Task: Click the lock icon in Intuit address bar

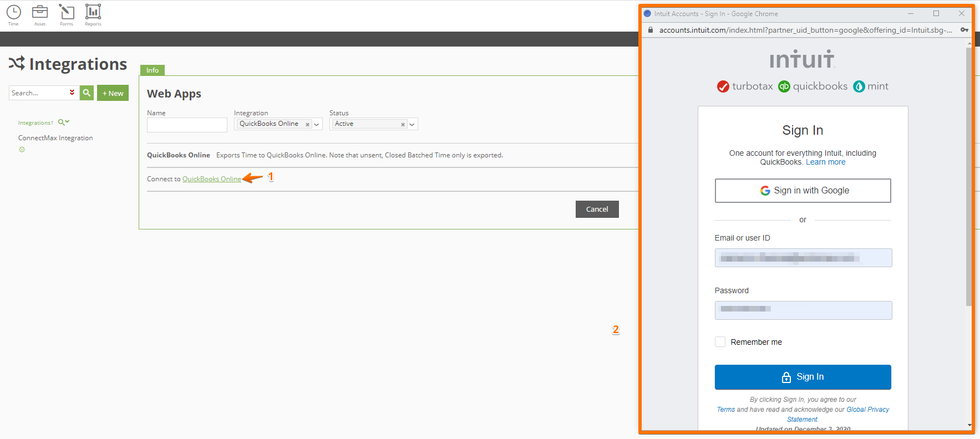Action: click(651, 30)
